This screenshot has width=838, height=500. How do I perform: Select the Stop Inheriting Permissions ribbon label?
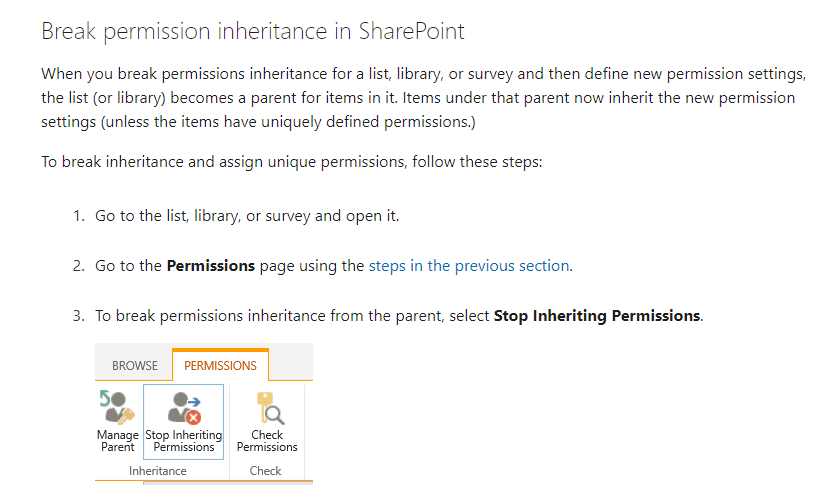pos(184,441)
